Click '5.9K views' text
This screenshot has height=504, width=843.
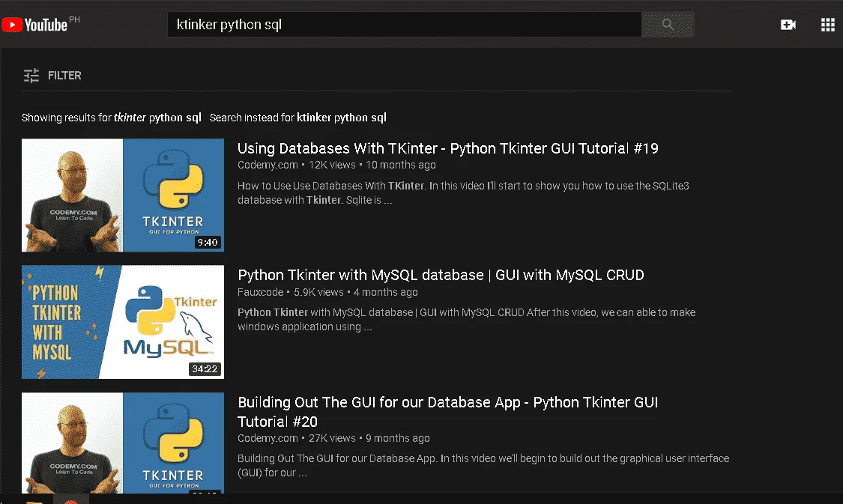tap(318, 292)
